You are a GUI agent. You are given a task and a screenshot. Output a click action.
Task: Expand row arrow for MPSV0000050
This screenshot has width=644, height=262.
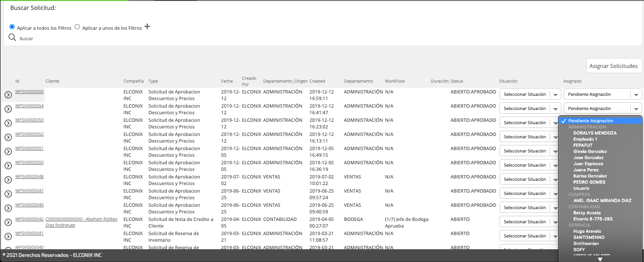[8, 166]
